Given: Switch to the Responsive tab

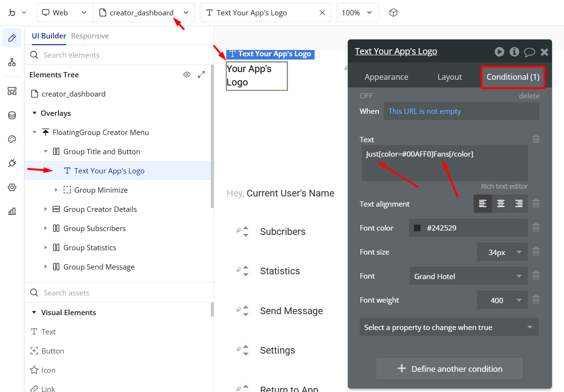Looking at the screenshot, I should click(x=90, y=36).
